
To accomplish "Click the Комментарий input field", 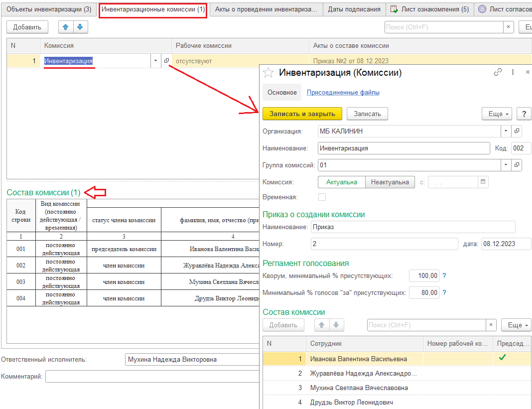I will coord(152,377).
